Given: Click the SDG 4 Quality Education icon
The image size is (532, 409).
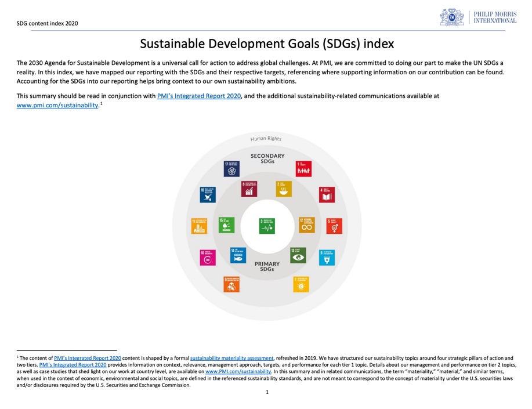Looking at the screenshot, I should (327, 195).
